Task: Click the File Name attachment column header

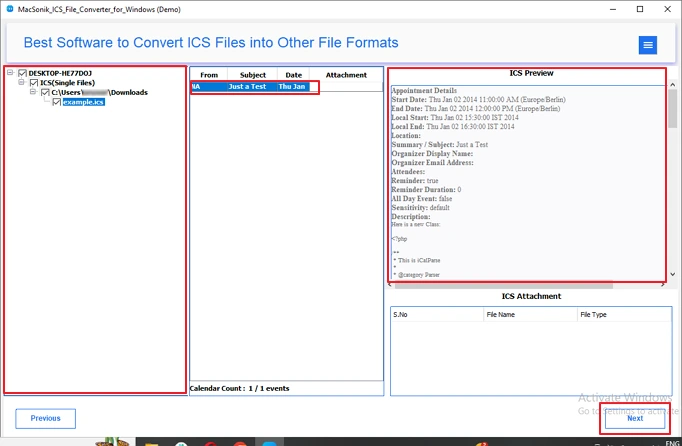Action: [530, 314]
